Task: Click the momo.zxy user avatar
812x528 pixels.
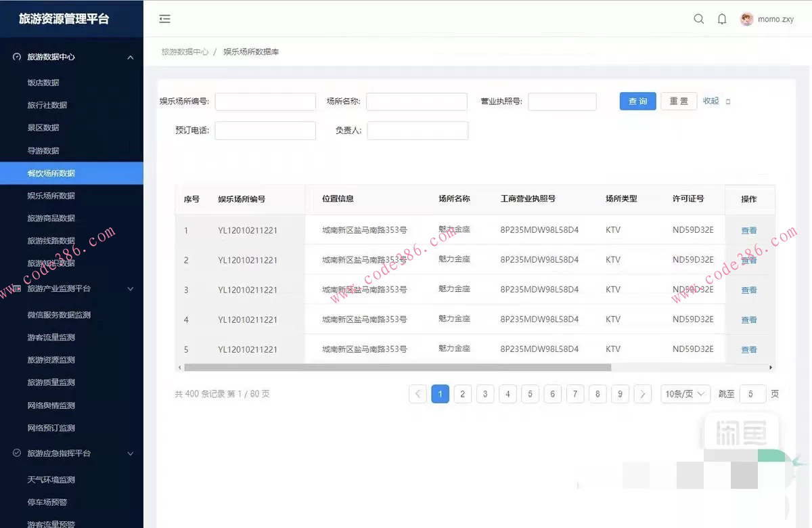Action: [746, 19]
